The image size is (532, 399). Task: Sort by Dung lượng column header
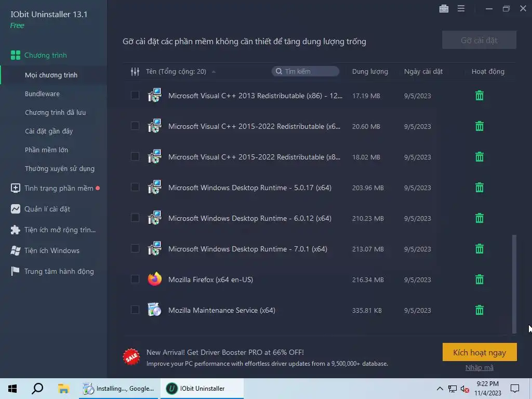click(x=370, y=72)
